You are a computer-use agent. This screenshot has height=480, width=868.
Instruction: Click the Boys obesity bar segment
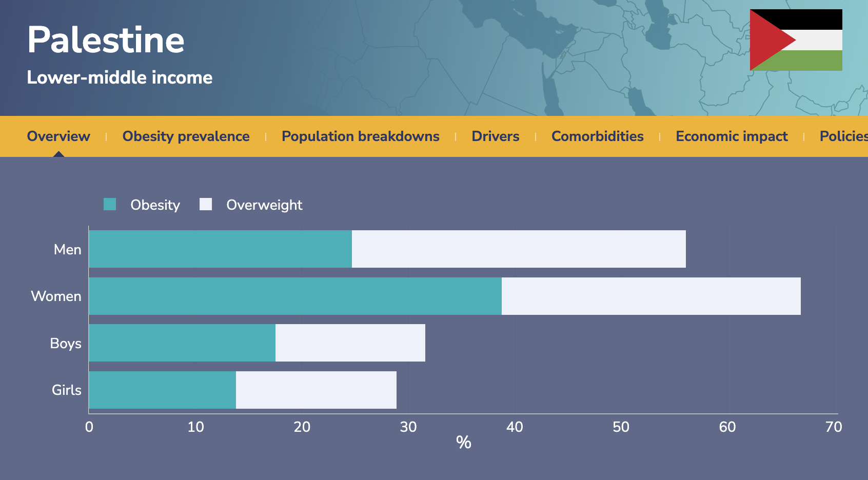click(x=182, y=343)
